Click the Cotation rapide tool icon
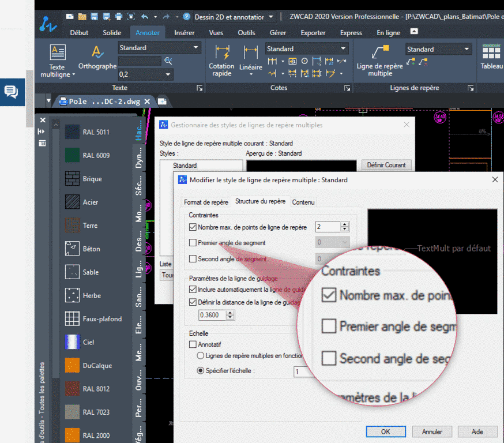Screen dimensions: 504x443 click(x=222, y=52)
